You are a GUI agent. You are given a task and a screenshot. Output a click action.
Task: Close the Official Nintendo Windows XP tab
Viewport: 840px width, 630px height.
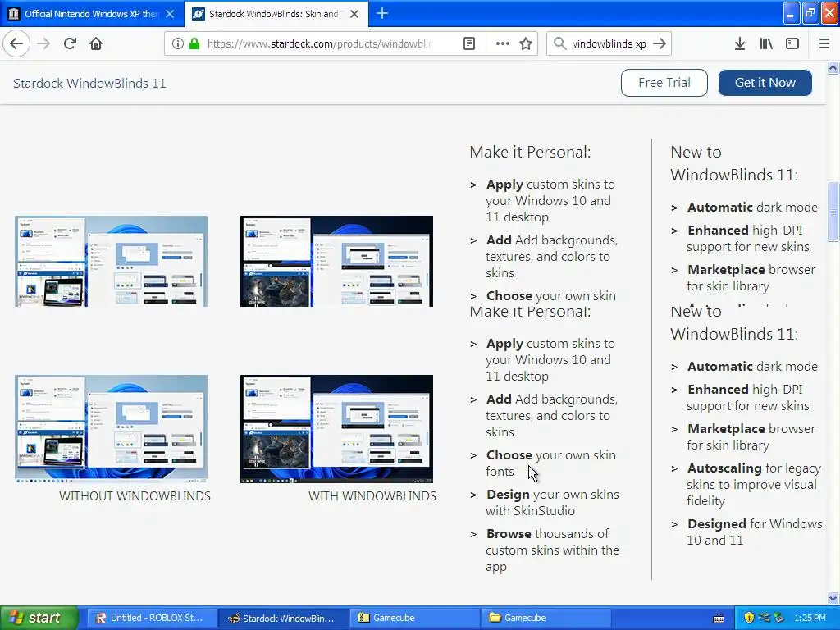click(x=170, y=14)
